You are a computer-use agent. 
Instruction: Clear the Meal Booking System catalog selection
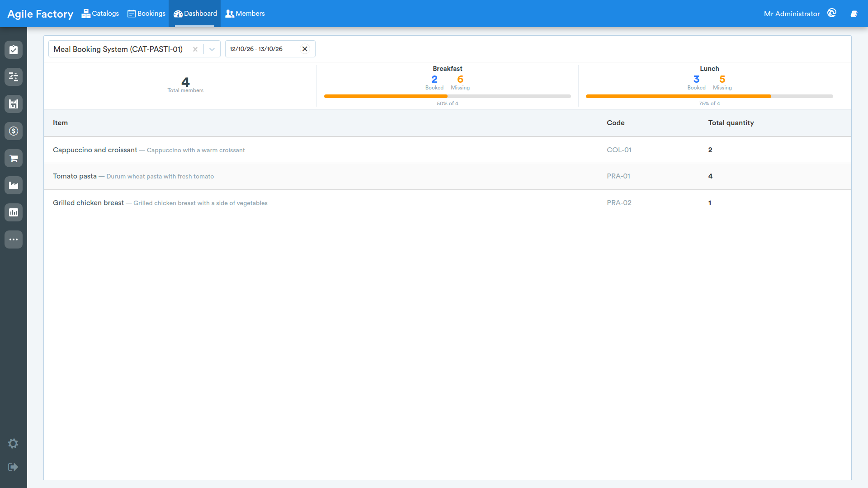point(195,49)
